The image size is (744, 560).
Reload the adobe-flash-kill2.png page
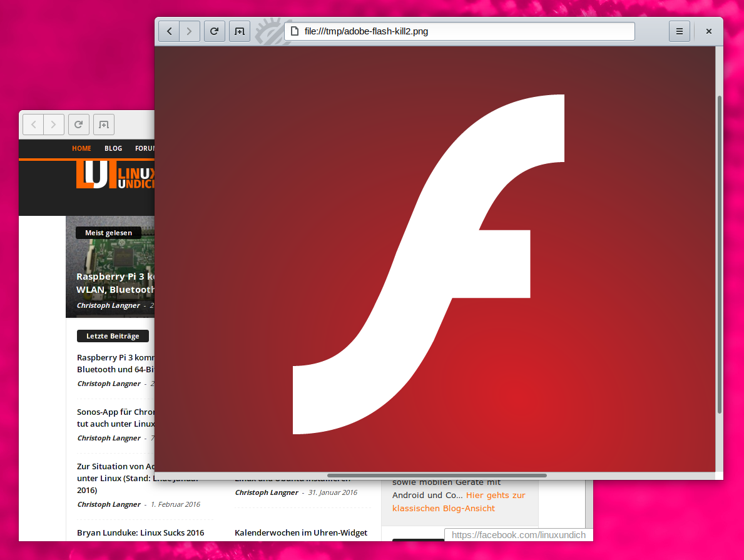click(214, 31)
